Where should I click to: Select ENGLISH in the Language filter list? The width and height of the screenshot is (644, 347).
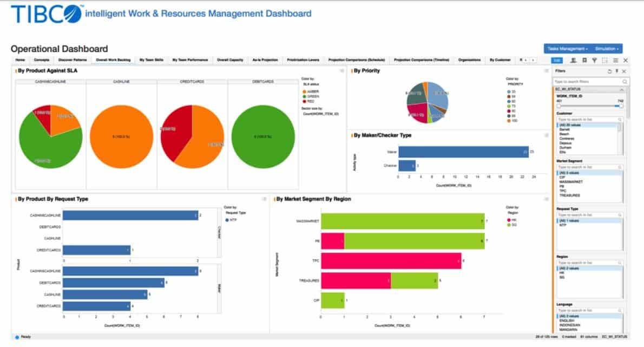tap(567, 320)
